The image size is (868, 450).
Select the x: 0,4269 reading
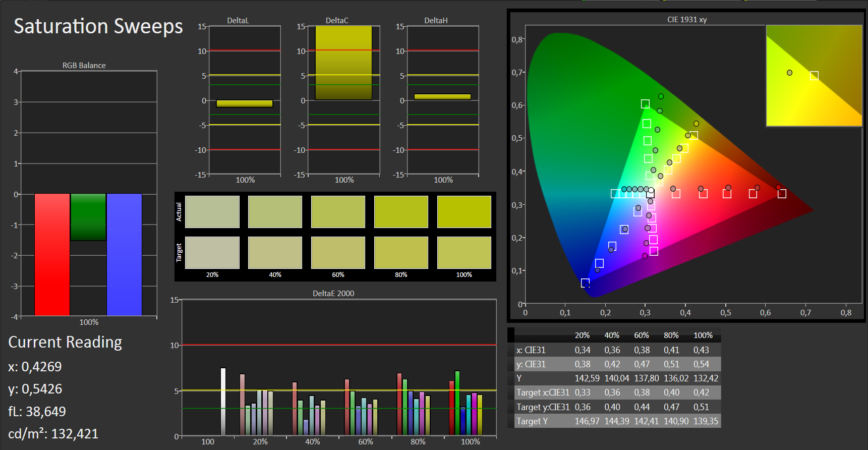click(35, 367)
